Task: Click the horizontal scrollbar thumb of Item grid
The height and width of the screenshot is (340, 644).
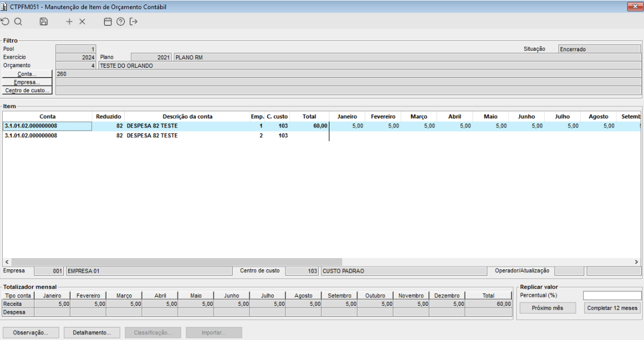Action: point(177,261)
